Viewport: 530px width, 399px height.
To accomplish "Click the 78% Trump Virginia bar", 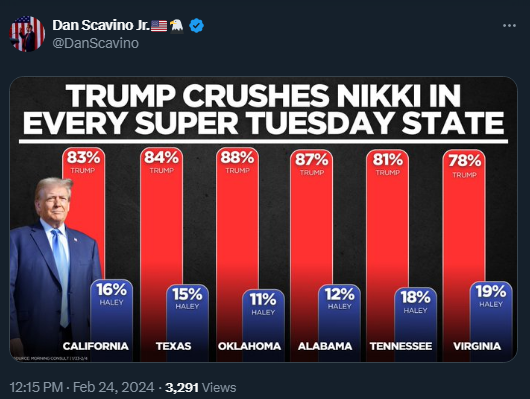I will coord(464,255).
